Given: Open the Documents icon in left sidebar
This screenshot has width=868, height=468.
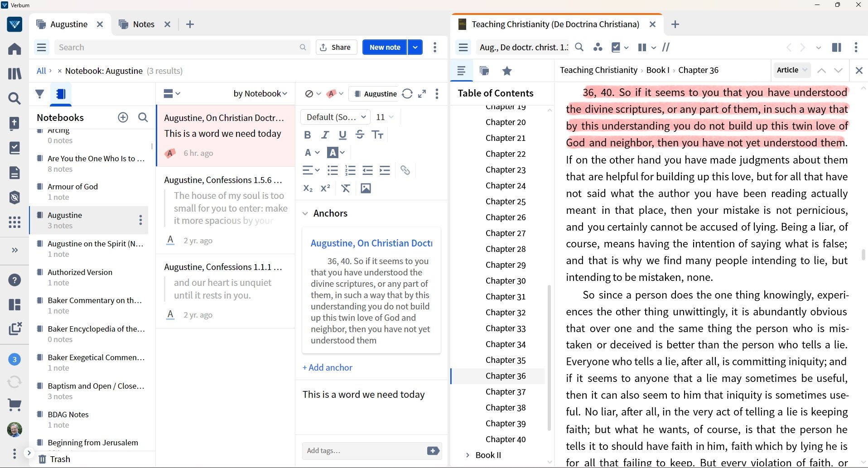Looking at the screenshot, I should pyautogui.click(x=14, y=173).
